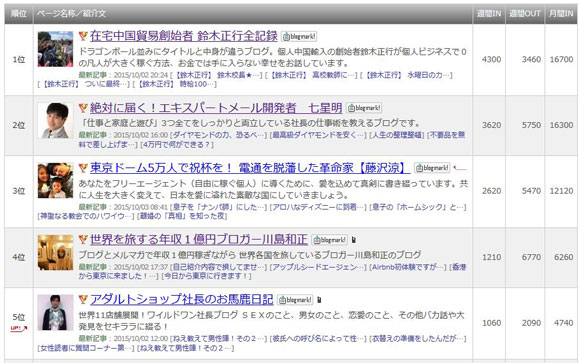
Task: Click the mobile phone icon in the 川島和正 row
Action: coord(354,240)
